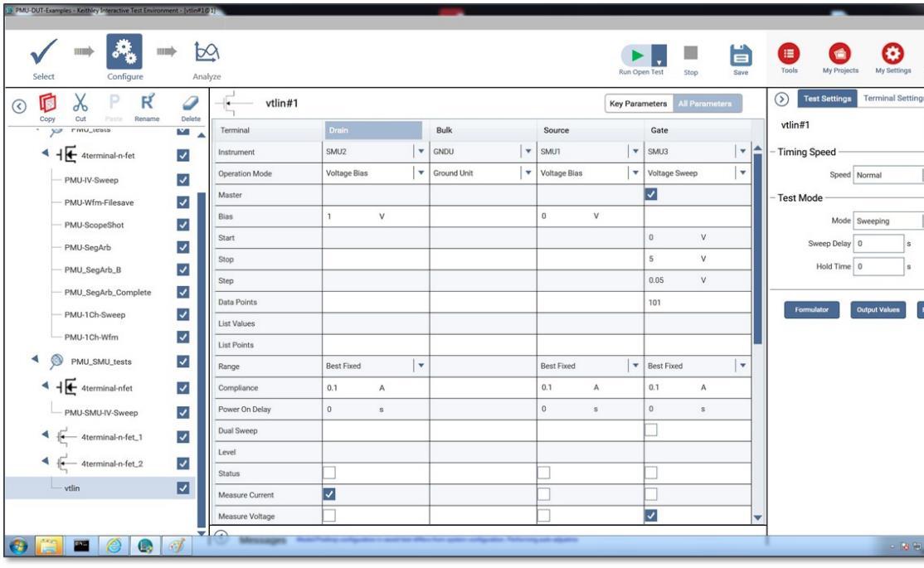This screenshot has height=568, width=924.
Task: Click the Sweep Delay input field
Action: [x=878, y=243]
